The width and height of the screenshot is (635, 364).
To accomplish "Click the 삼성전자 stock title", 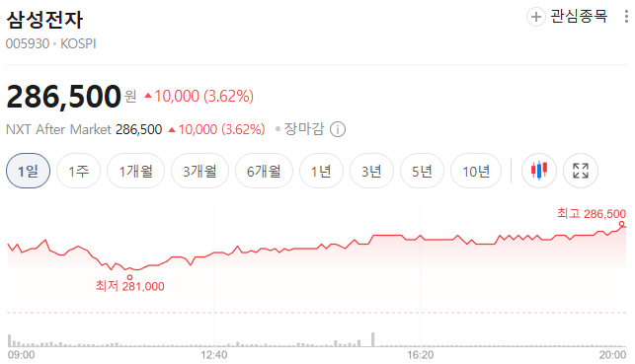I will [x=44, y=20].
